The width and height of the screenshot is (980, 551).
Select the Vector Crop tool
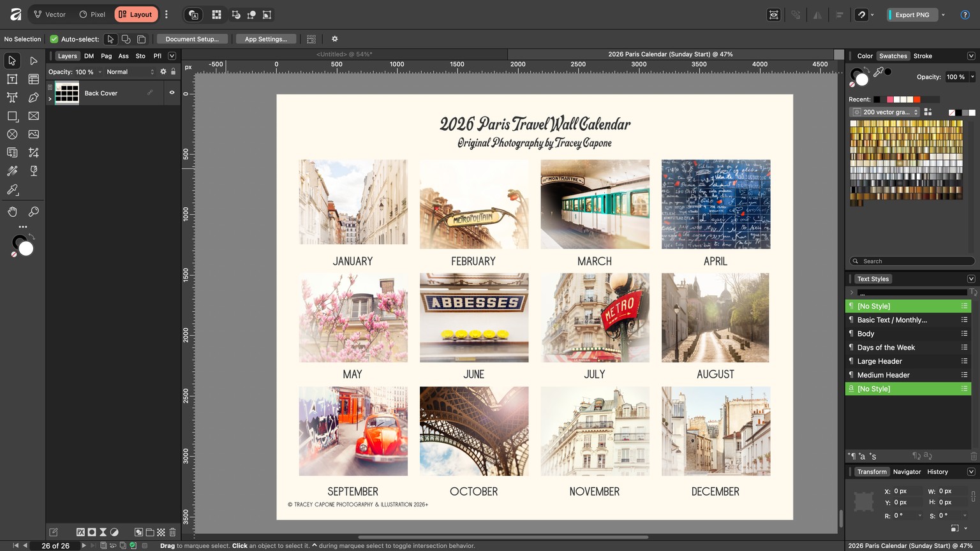(x=34, y=152)
